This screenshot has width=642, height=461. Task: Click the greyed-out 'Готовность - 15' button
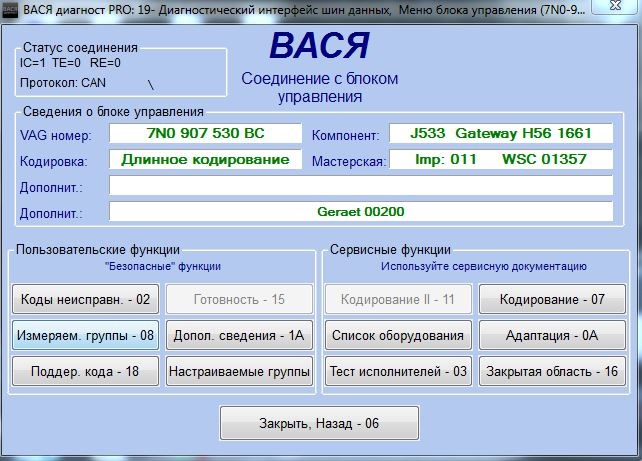(239, 299)
